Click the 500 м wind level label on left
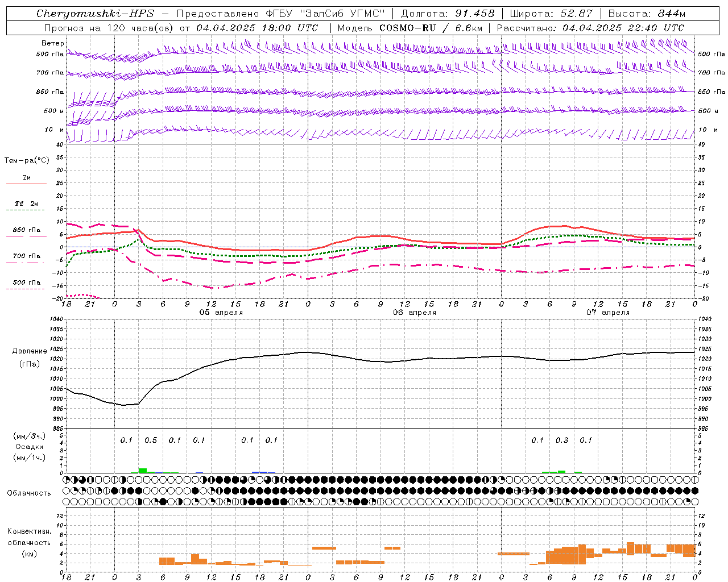Screen dimensions: 728x582 54,111
